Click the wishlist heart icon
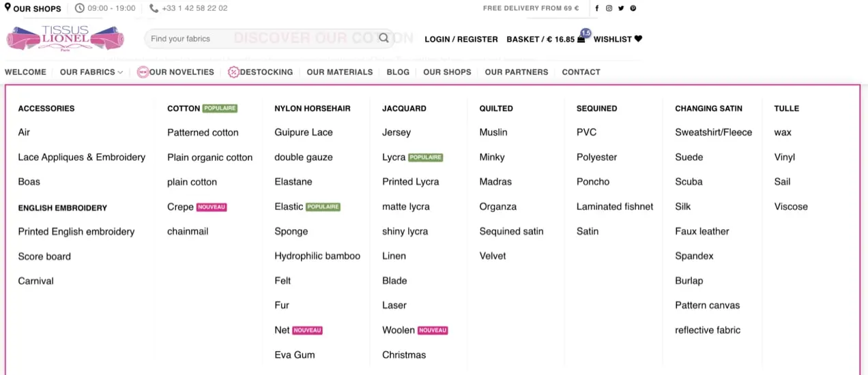Viewport: 868px width, 375px height. pyautogui.click(x=638, y=39)
